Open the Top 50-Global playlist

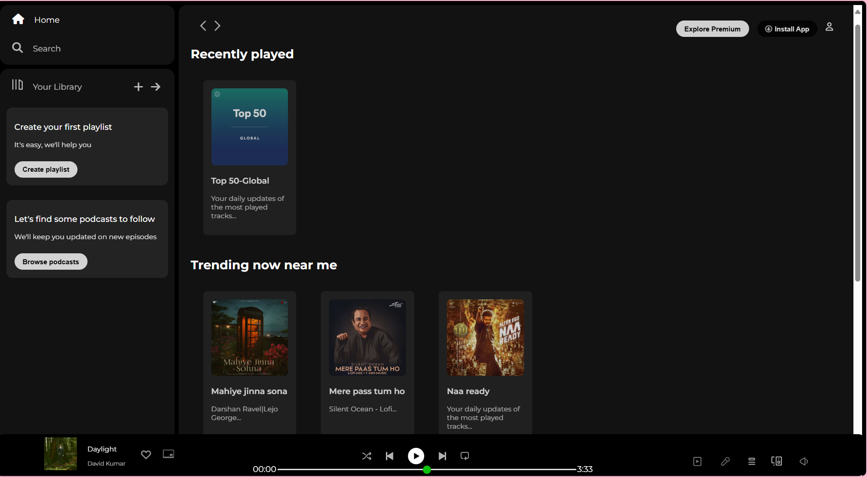[249, 127]
